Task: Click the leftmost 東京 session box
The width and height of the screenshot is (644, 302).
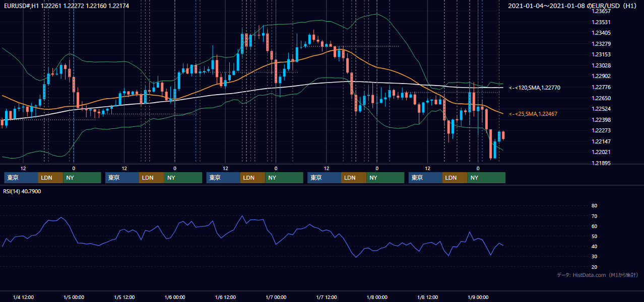Action: pyautogui.click(x=21, y=178)
